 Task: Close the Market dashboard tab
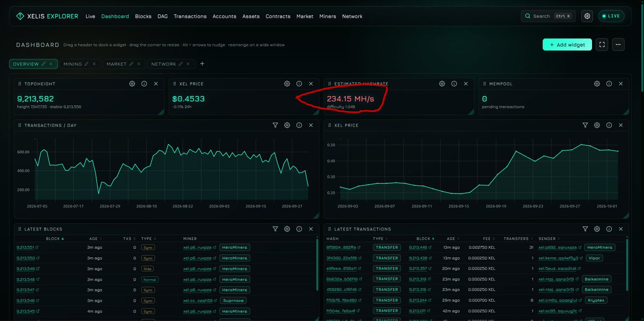pos(138,64)
